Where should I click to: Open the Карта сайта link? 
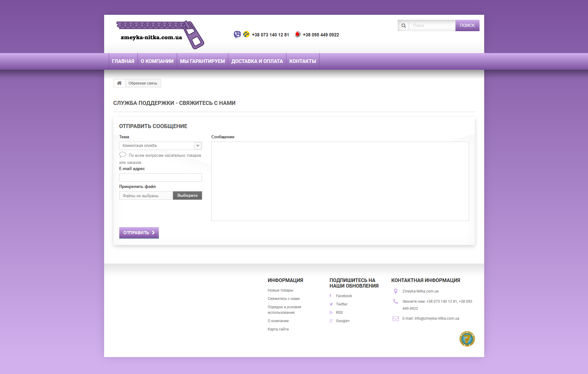coord(278,329)
